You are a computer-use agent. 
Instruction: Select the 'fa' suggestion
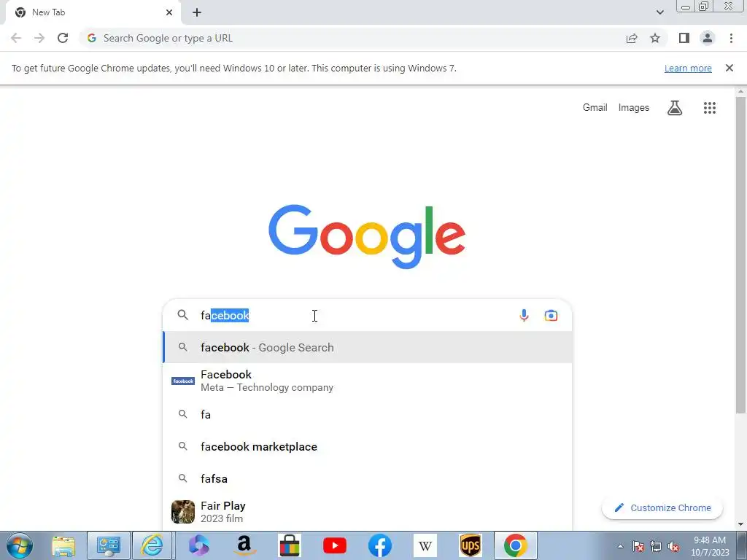point(368,414)
